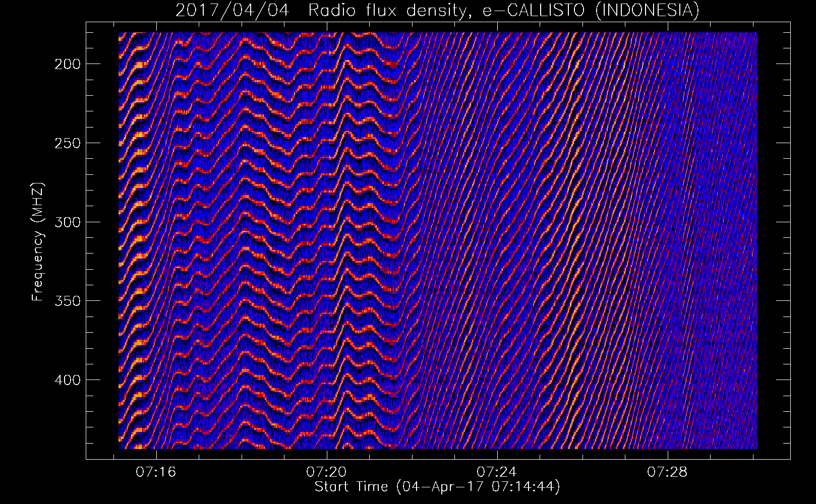Click the 350 frequency tick label

tap(67, 301)
